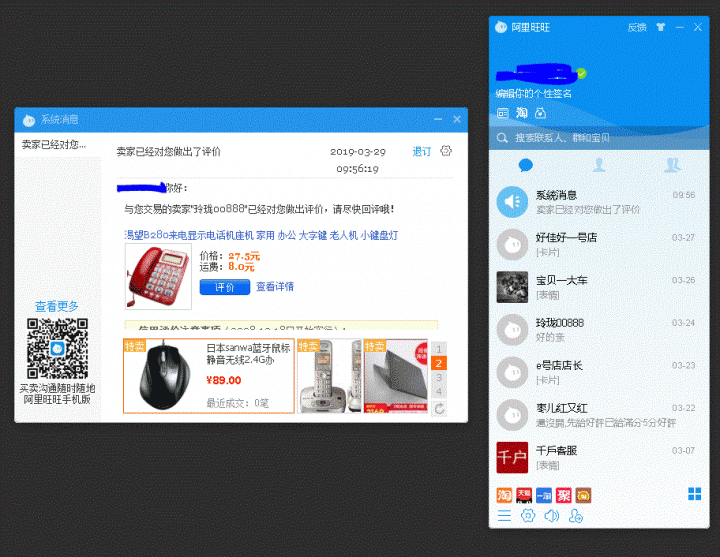Click 查看详情 link
This screenshot has width=720, height=557.
275,287
